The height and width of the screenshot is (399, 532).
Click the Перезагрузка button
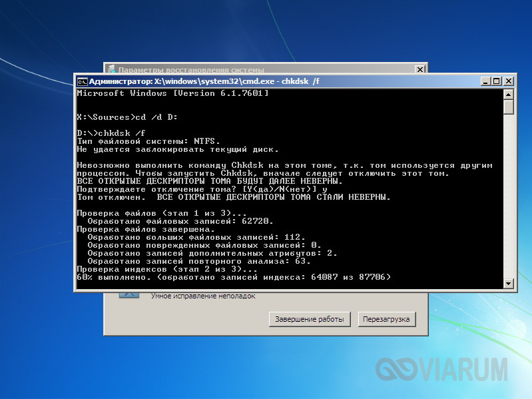[x=386, y=319]
